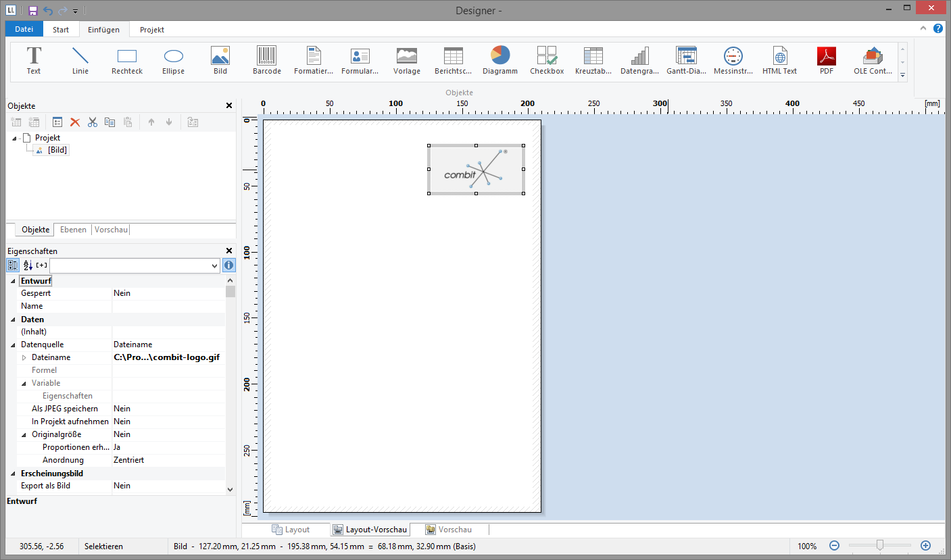Open the Ebenen panel tab
951x560 pixels.
click(x=73, y=230)
